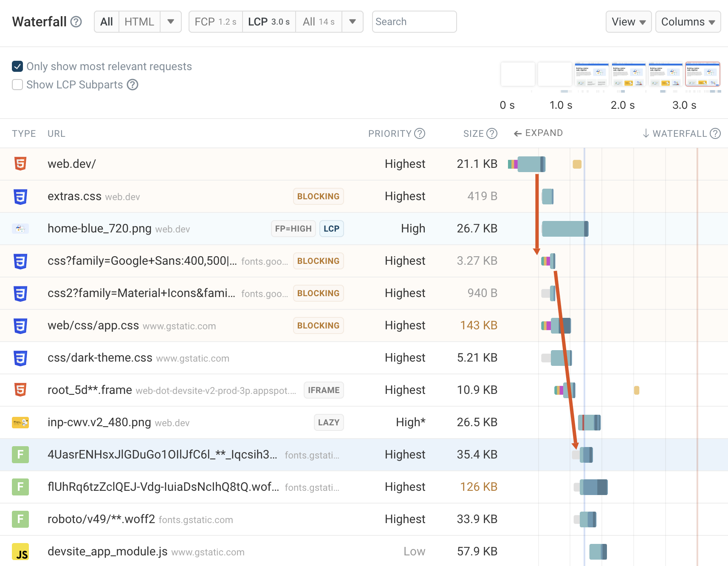The image size is (728, 566).
Task: Open the resource type filter dropdown arrow
Action: point(171,22)
